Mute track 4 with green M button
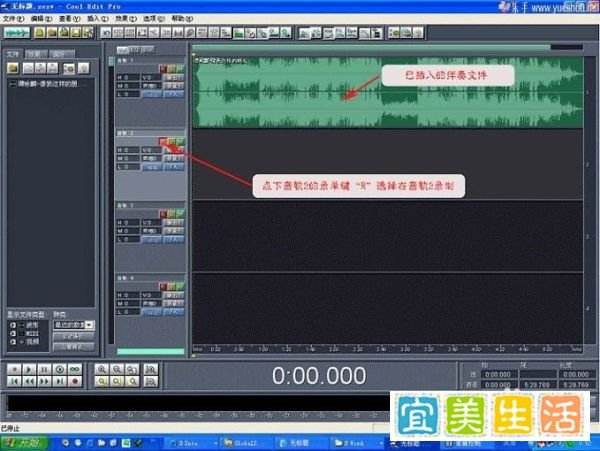This screenshot has width=600, height=451. pos(180,287)
